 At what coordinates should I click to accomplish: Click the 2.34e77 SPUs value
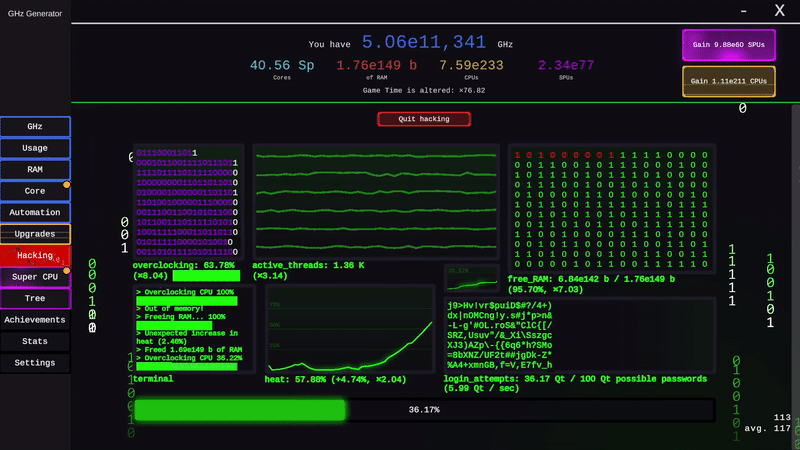click(x=565, y=66)
